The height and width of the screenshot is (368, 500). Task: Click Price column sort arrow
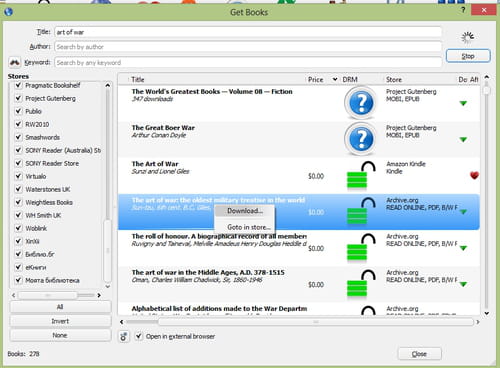click(x=335, y=79)
